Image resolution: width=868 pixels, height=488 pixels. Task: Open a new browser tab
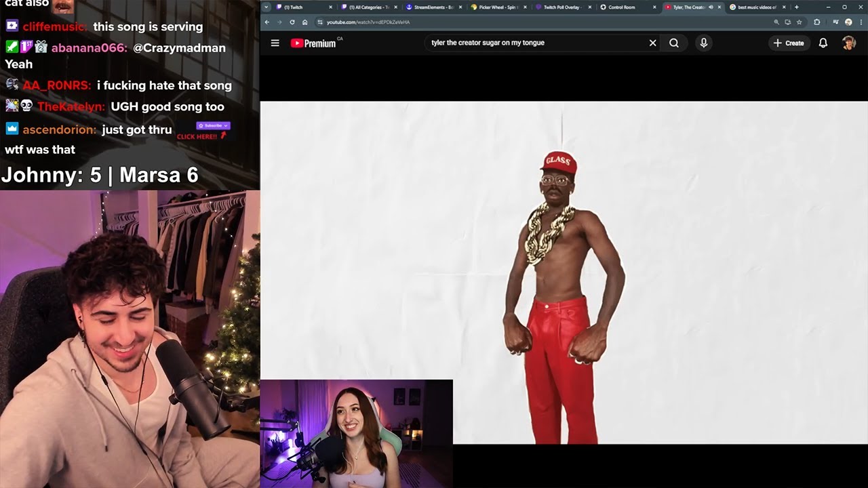796,7
